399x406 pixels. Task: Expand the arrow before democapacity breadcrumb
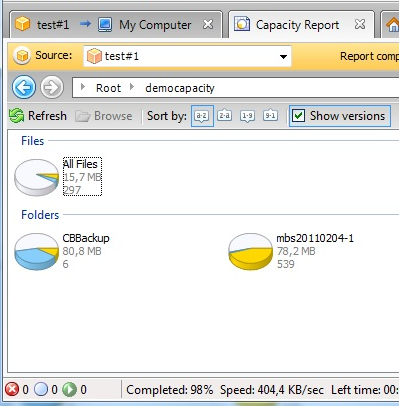click(132, 87)
